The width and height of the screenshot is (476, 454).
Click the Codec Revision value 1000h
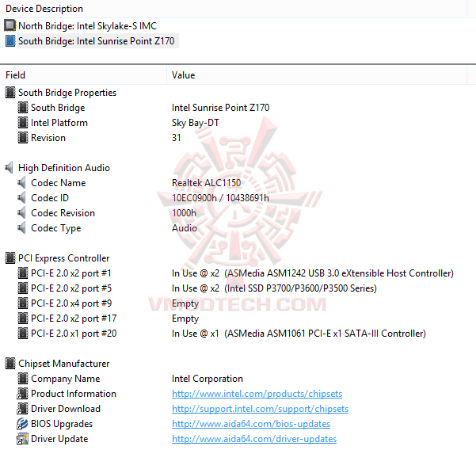coord(184,213)
